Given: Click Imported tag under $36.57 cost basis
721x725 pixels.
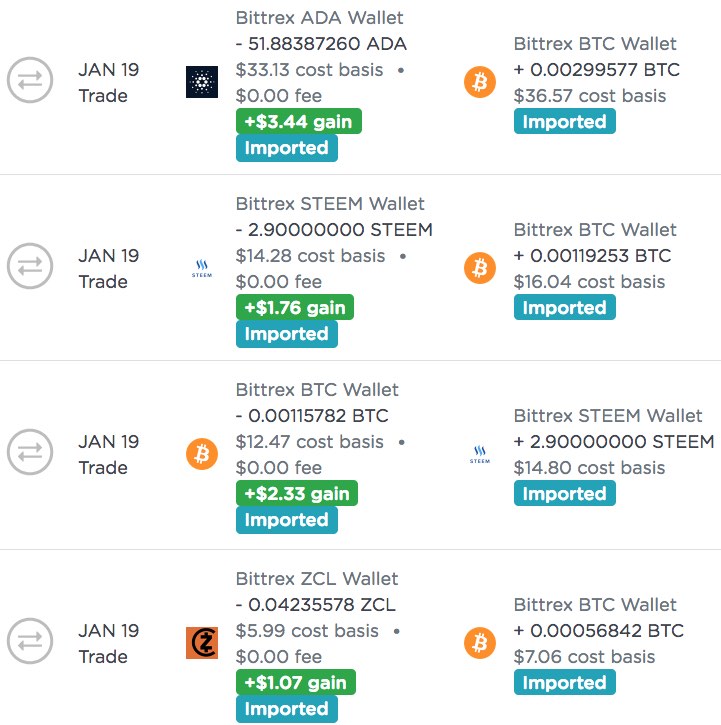Looking at the screenshot, I should 565,121.
